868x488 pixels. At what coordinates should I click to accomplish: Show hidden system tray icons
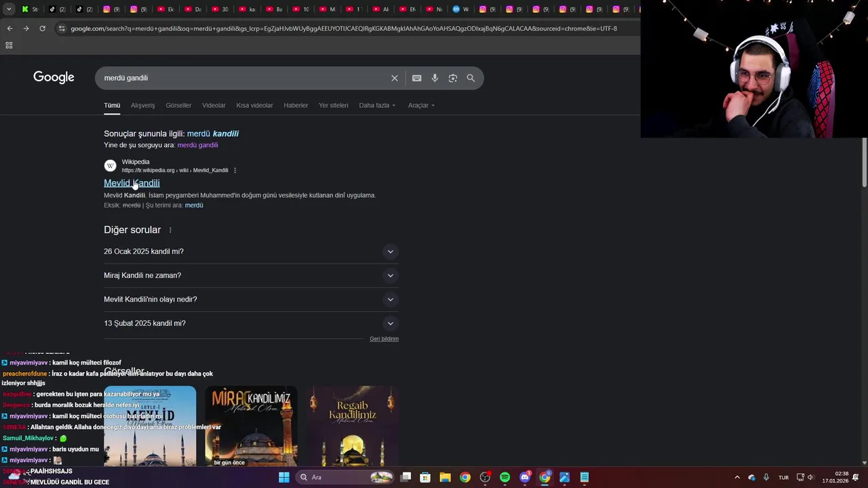[737, 477]
